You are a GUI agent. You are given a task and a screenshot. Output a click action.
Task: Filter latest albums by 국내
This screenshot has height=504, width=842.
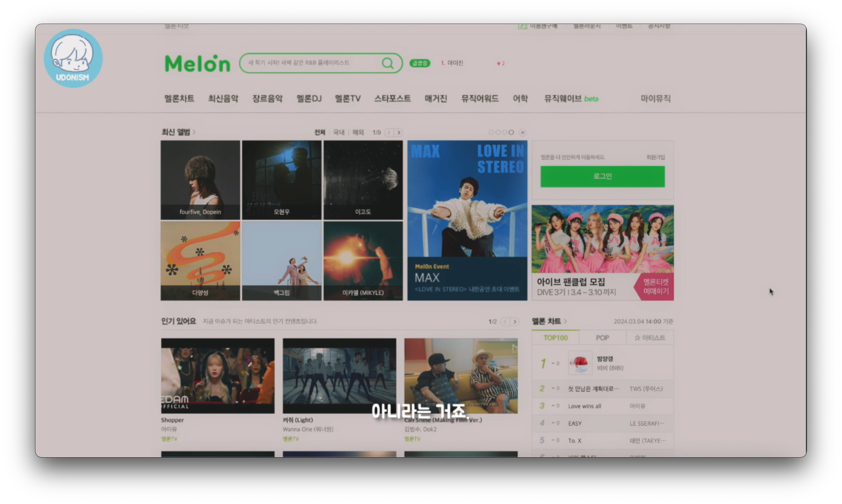339,132
